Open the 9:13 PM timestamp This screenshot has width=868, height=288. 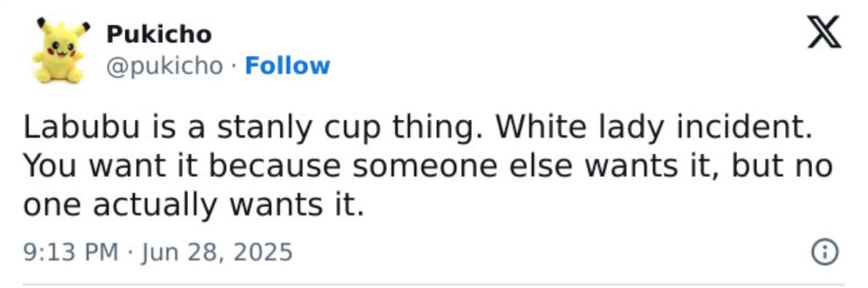(70, 252)
